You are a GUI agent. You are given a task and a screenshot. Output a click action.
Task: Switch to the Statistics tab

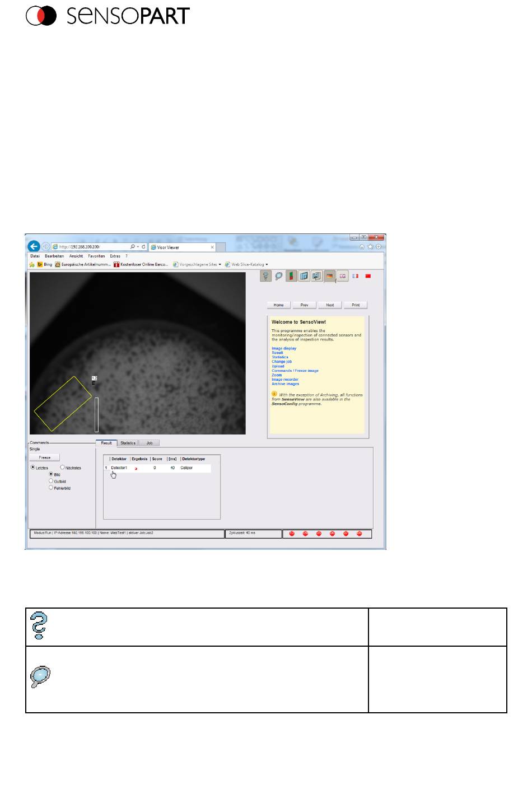point(128,443)
